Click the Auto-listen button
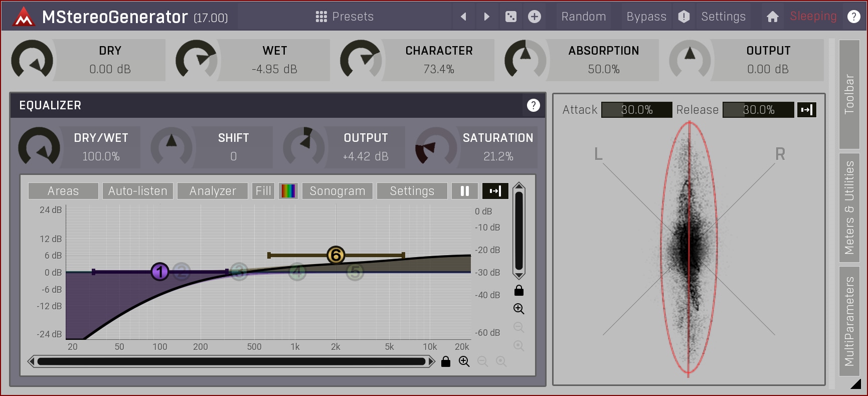The width and height of the screenshot is (868, 396). [x=138, y=191]
